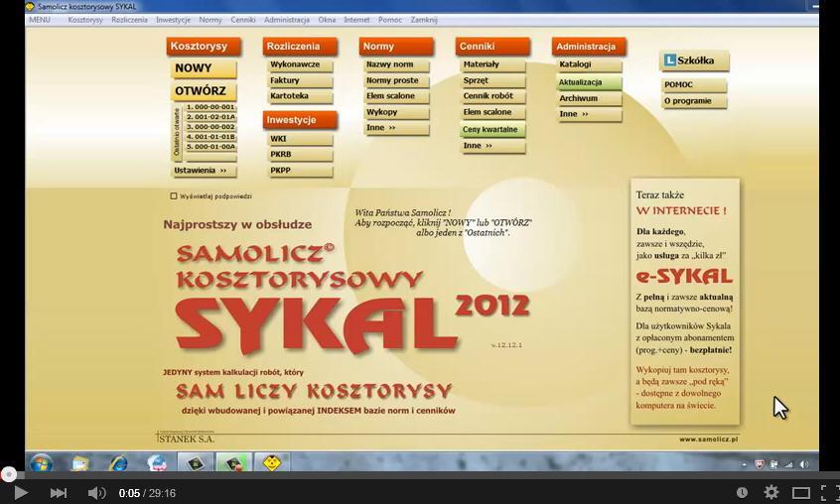Open the Normy menu in menu bar
This screenshot has height=504, width=840.
(210, 20)
